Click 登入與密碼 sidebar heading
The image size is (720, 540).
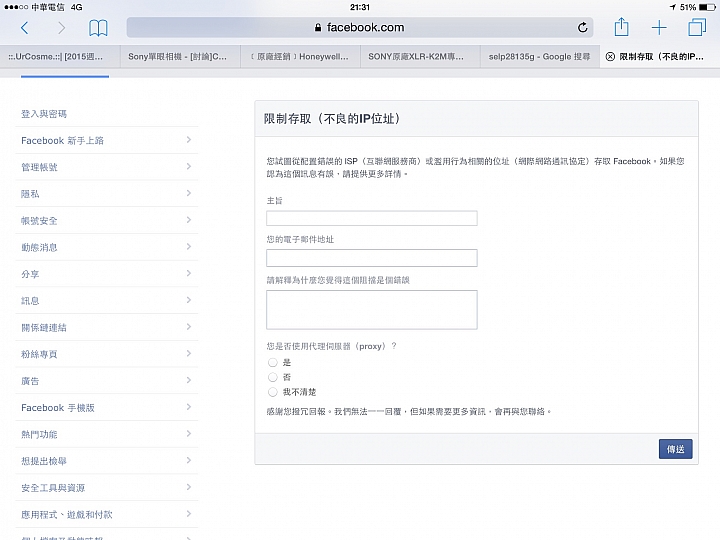tap(44, 114)
